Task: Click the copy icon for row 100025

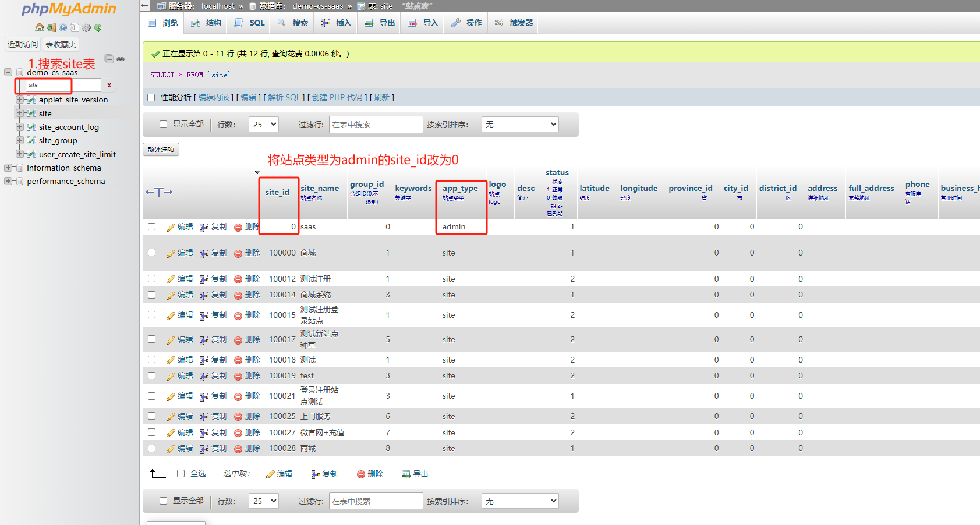Action: [x=204, y=417]
